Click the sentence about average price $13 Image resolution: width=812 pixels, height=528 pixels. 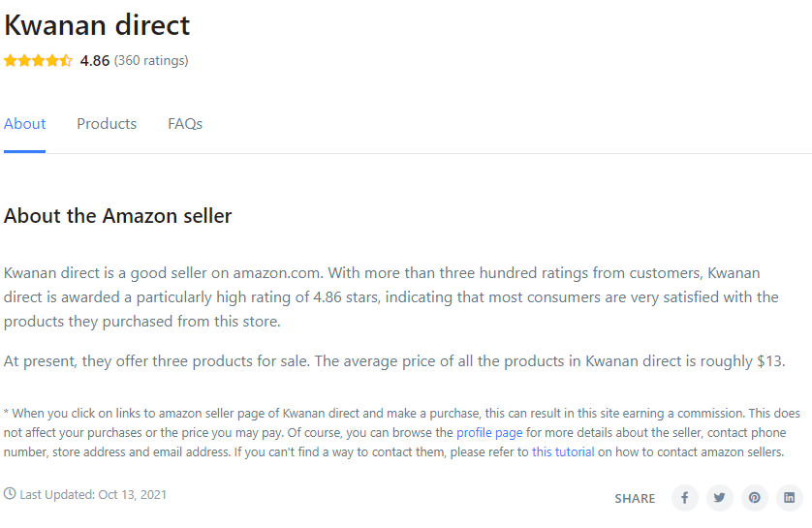pos(394,360)
